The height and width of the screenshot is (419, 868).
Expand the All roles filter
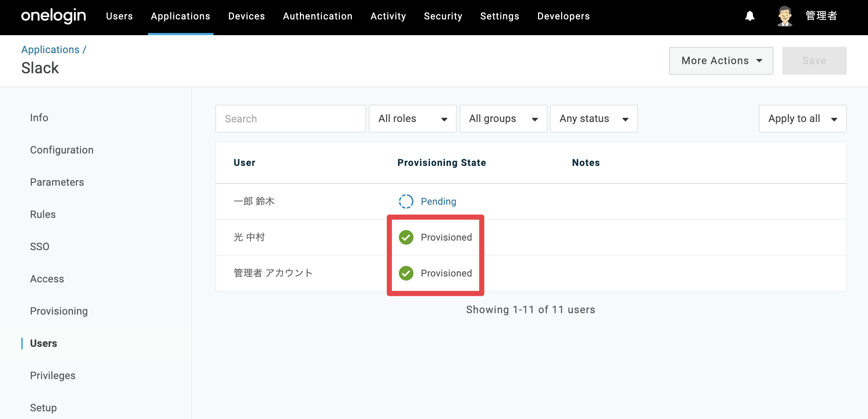(x=412, y=119)
